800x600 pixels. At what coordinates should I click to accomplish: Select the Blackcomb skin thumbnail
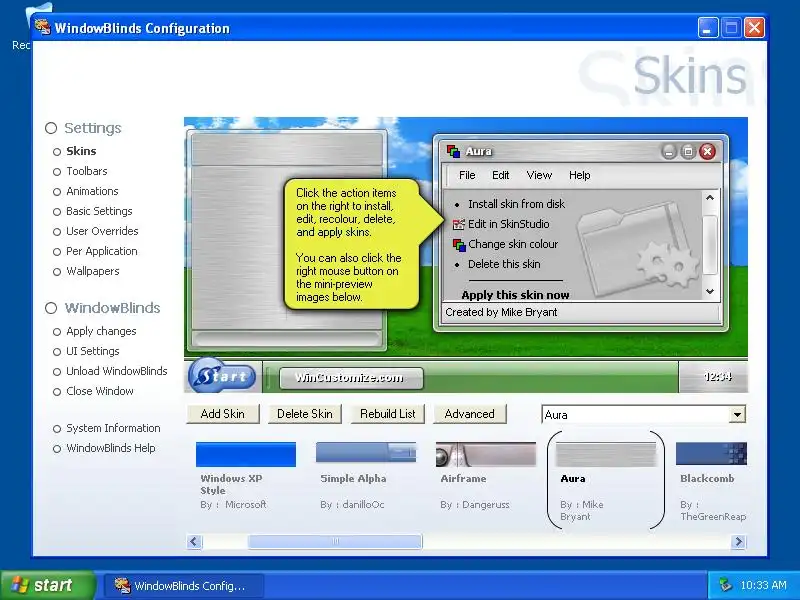coord(711,453)
